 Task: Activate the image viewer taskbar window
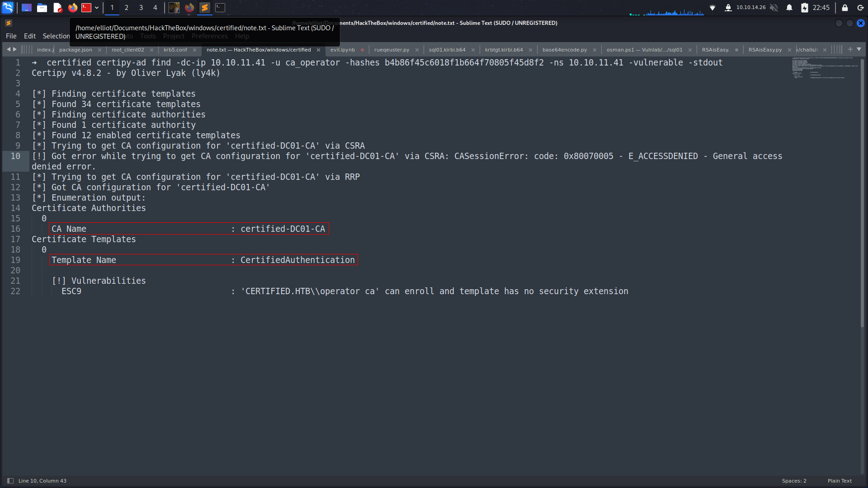(x=174, y=8)
